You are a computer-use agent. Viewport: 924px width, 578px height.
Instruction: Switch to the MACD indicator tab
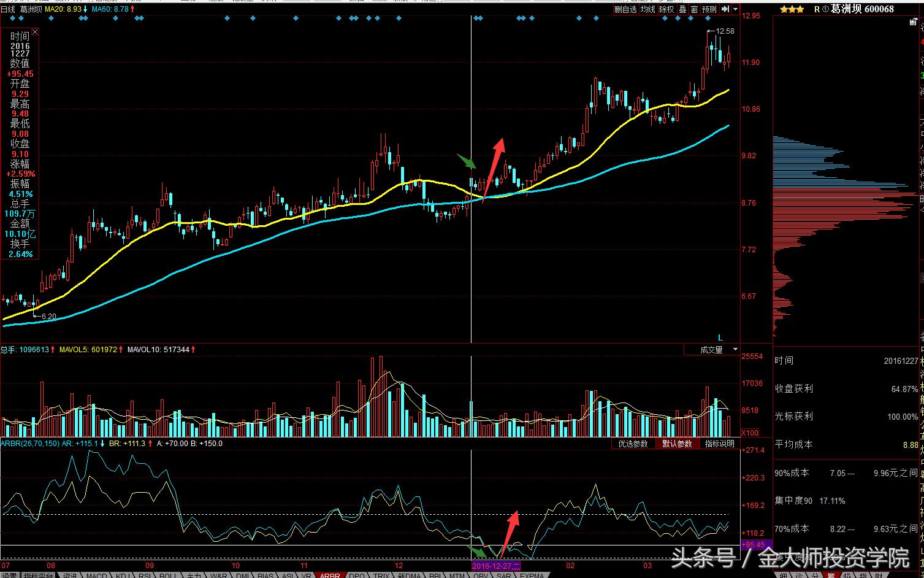coord(96,576)
